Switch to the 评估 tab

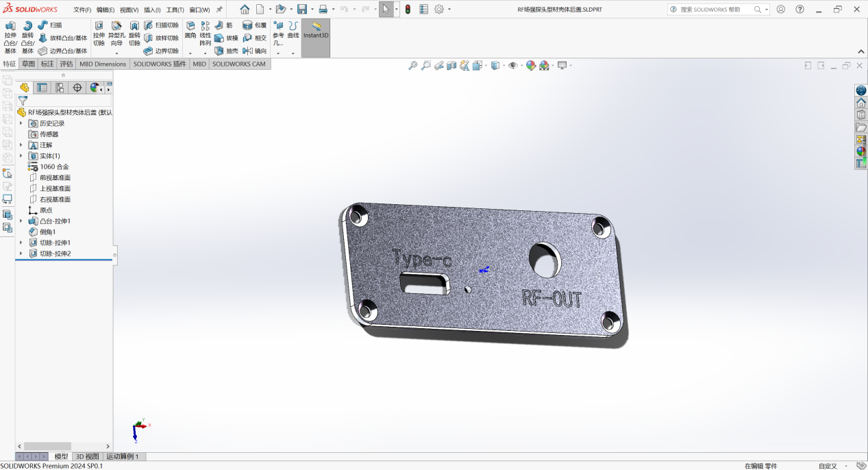click(x=66, y=64)
